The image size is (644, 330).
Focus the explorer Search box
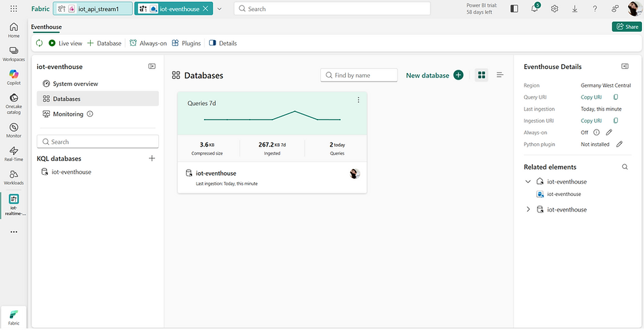tap(98, 141)
